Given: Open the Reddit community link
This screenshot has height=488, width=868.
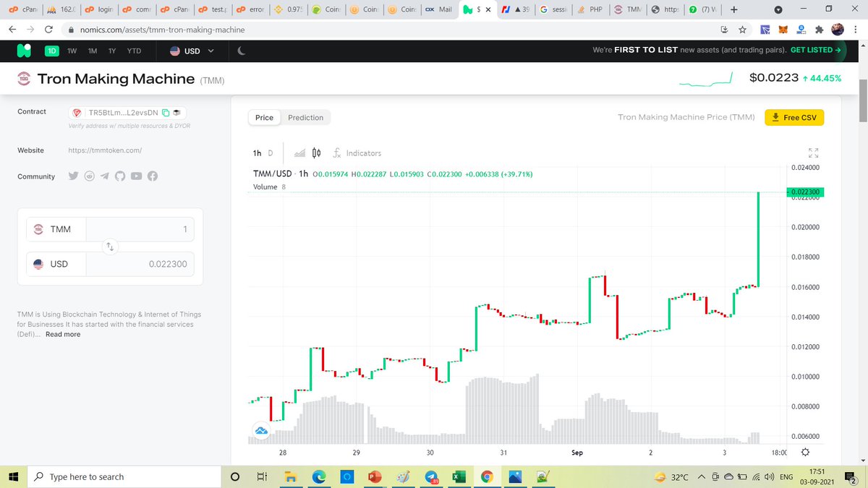Looking at the screenshot, I should click(x=89, y=176).
